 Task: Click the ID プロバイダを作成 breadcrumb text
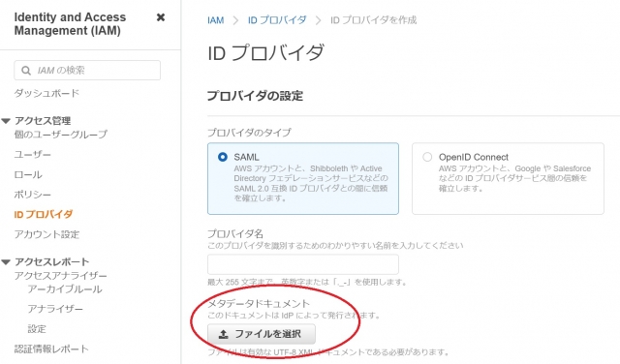tap(373, 20)
